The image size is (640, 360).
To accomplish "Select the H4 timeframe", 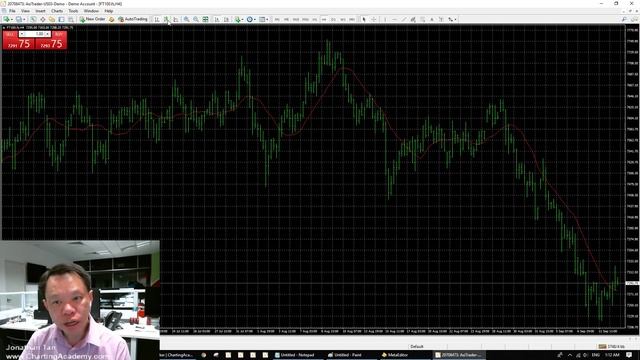I will click(x=324, y=19).
